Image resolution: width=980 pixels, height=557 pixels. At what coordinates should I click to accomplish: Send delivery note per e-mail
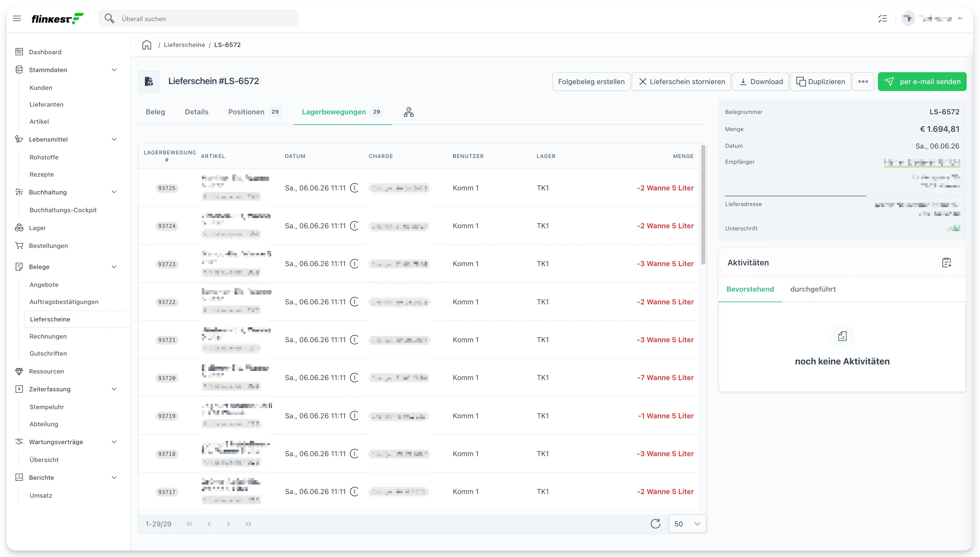922,82
